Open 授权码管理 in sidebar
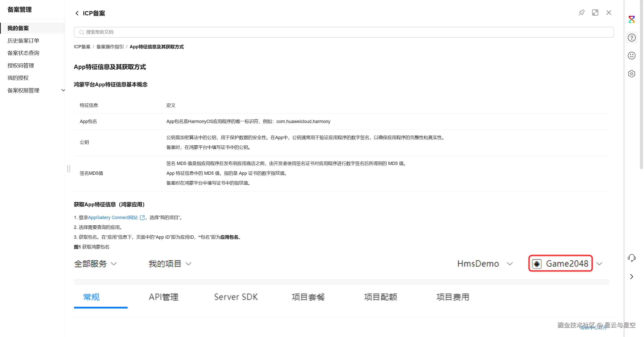644x337 pixels. coord(21,65)
